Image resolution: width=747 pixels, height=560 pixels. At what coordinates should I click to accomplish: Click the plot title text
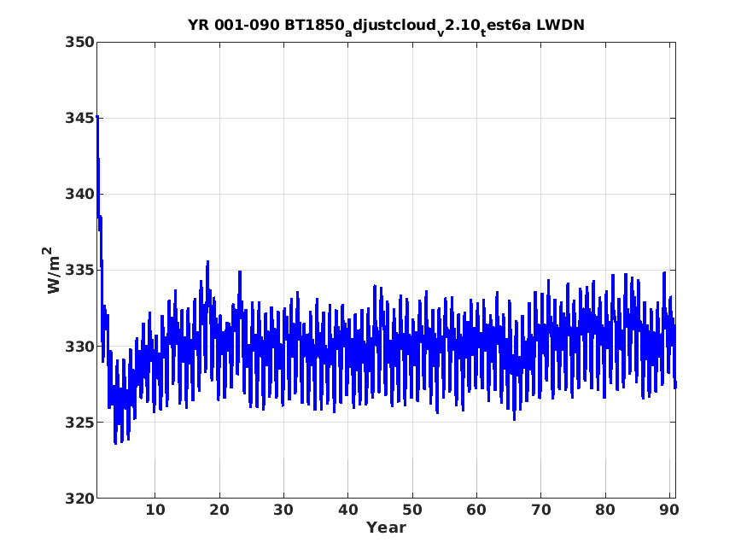386,26
